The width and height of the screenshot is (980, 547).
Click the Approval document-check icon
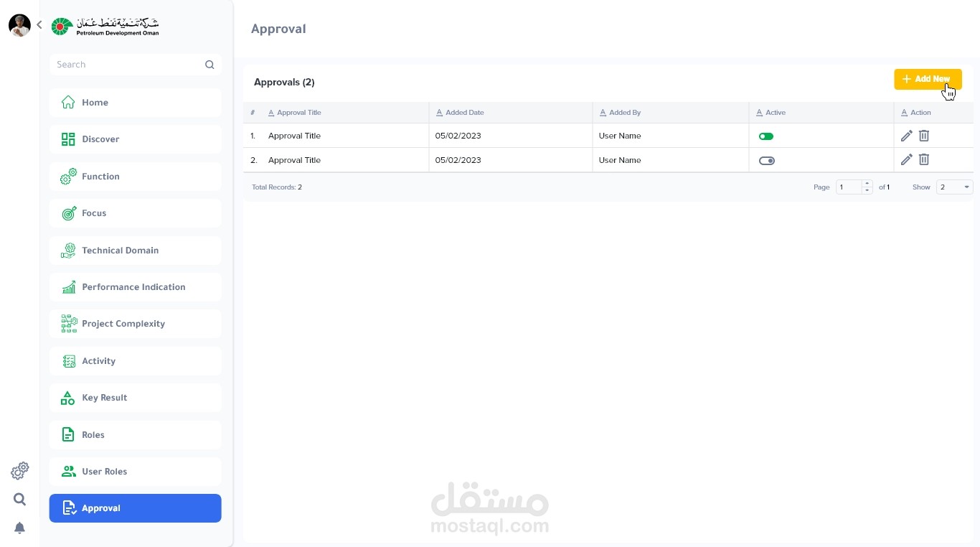(x=69, y=508)
